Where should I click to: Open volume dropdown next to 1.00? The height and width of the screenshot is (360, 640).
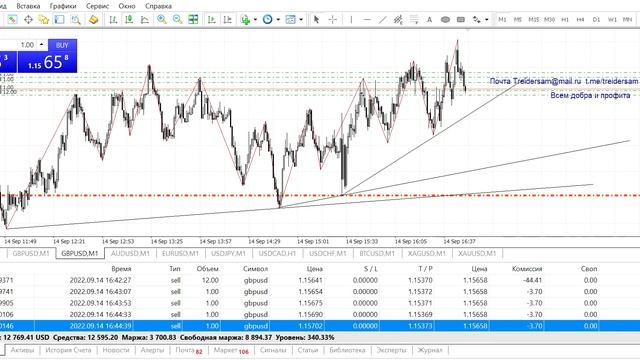point(42,44)
